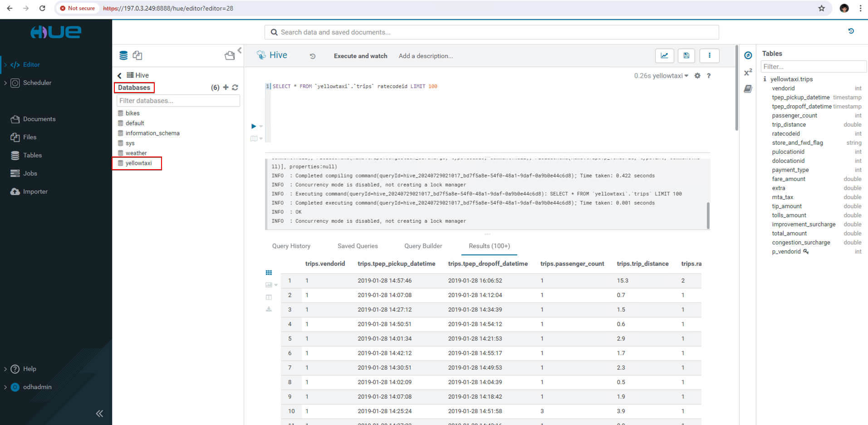
Task: Open the chart view icon in editor toolbar
Action: pos(664,56)
